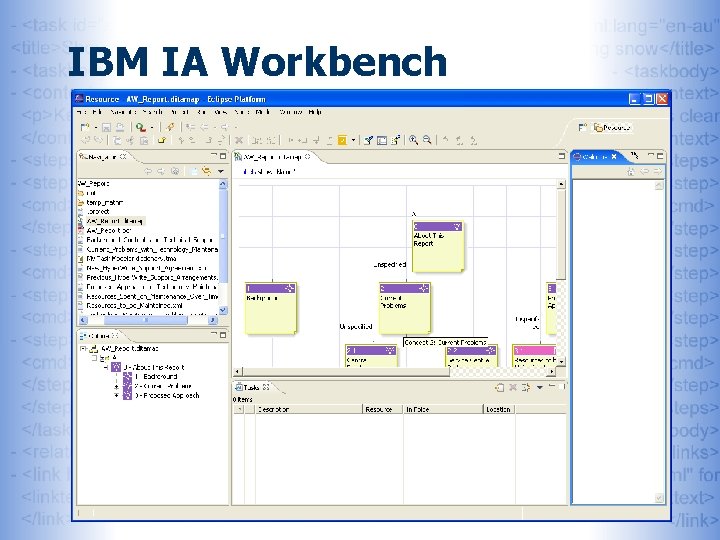Select the left Outline panel tab
This screenshot has width=720, height=540.
pyautogui.click(x=99, y=336)
